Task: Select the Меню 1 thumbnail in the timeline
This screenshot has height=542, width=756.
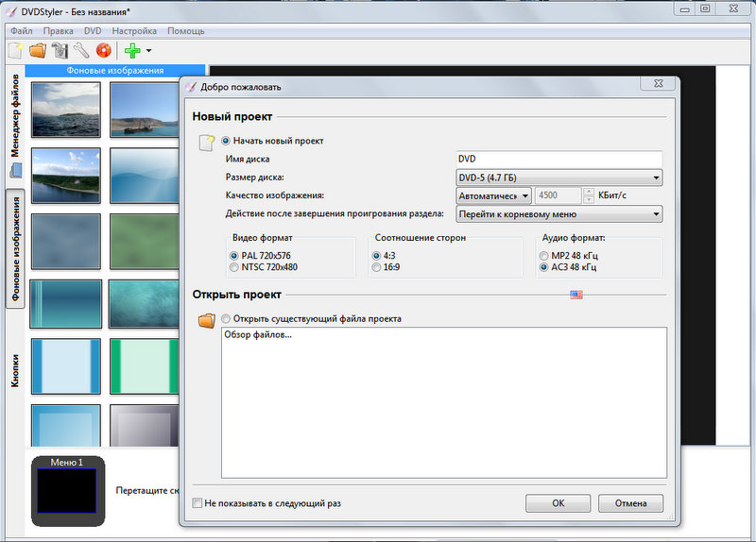Action: point(67,490)
